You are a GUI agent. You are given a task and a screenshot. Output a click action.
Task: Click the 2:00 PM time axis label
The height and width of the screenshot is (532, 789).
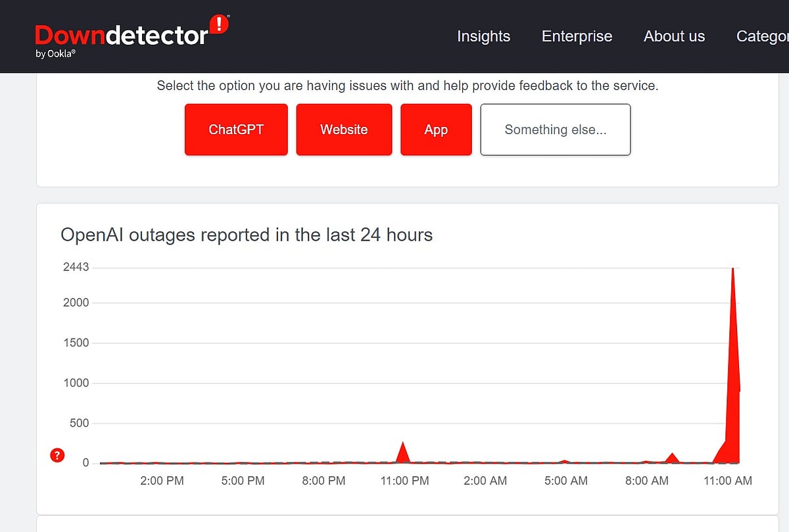coord(162,481)
